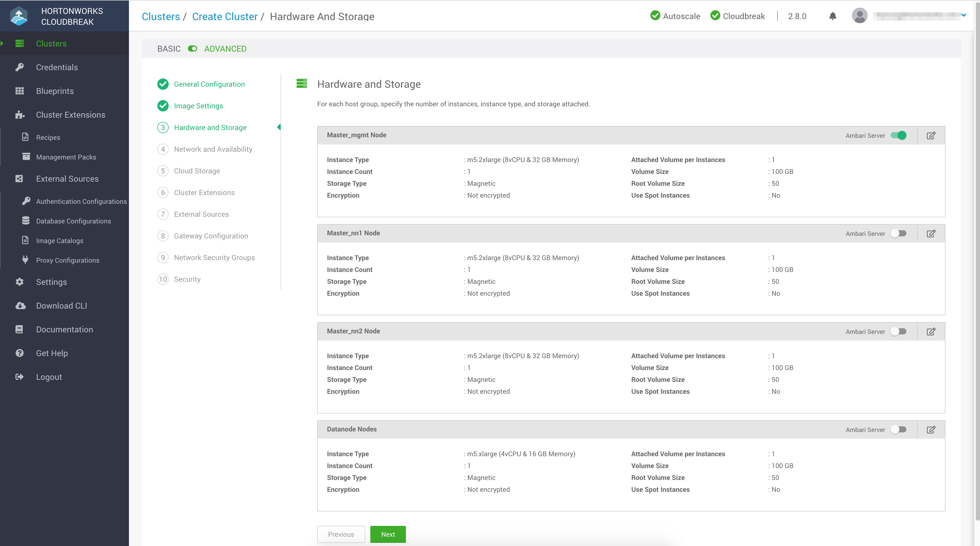Screen dimensions: 980x546
Task: Open Authentication Configurations
Action: coord(81,201)
